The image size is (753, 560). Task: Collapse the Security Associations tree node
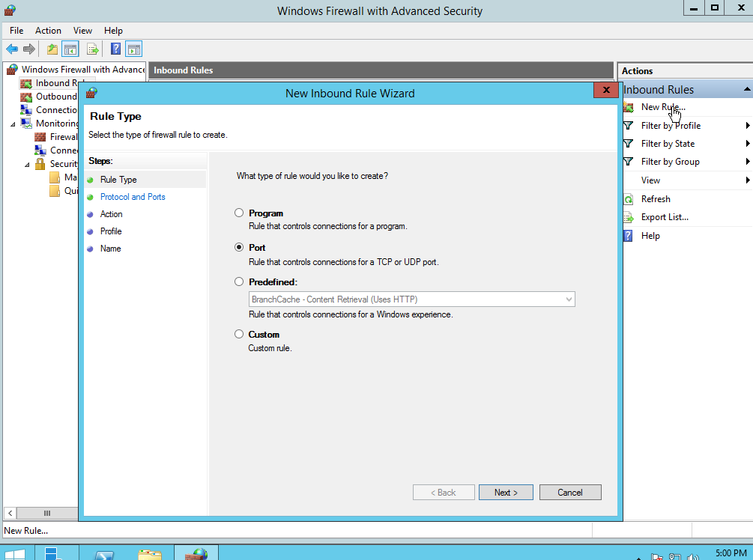[x=28, y=165]
